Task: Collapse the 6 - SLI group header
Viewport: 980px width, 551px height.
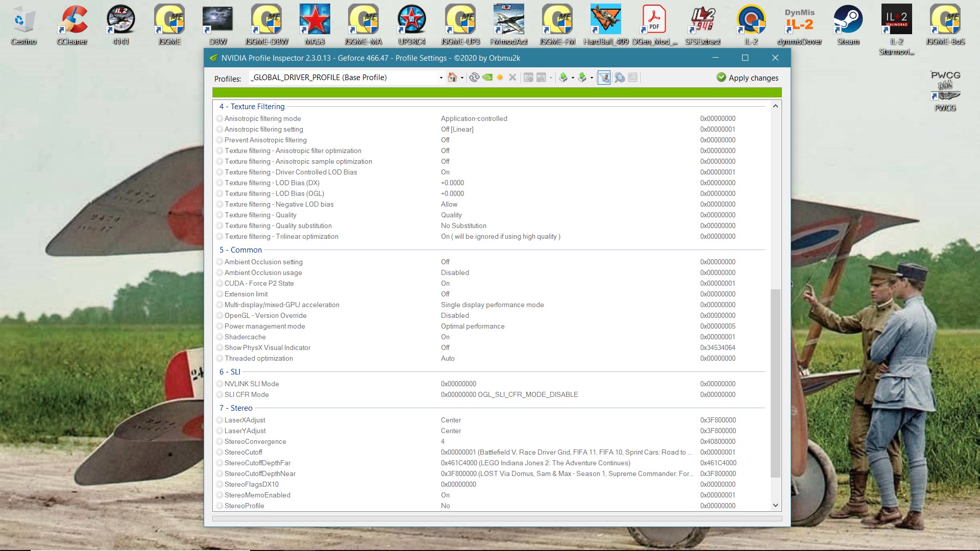Action: pyautogui.click(x=230, y=371)
